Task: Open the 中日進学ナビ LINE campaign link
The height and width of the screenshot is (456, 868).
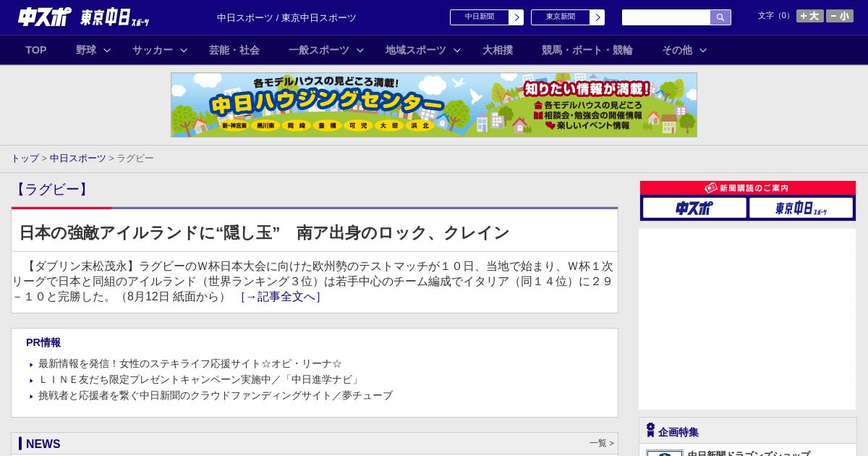Action: click(200, 379)
